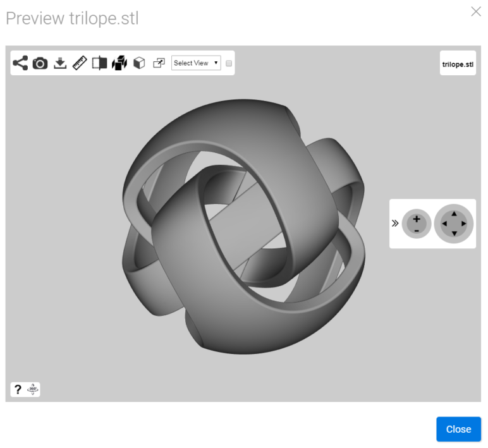This screenshot has height=448, width=488.
Task: Click the trilope.stl file label
Action: coord(458,64)
